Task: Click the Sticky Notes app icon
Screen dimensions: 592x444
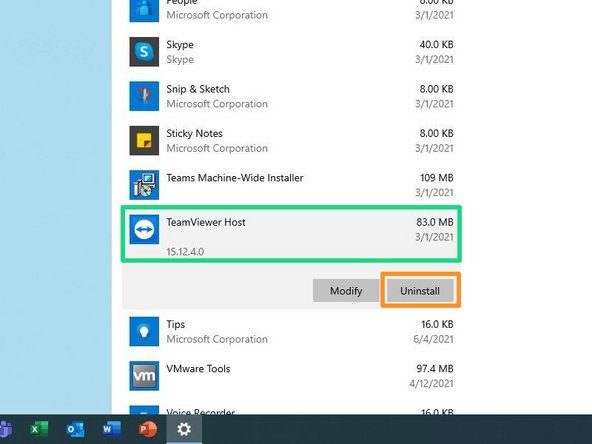Action: click(x=144, y=140)
